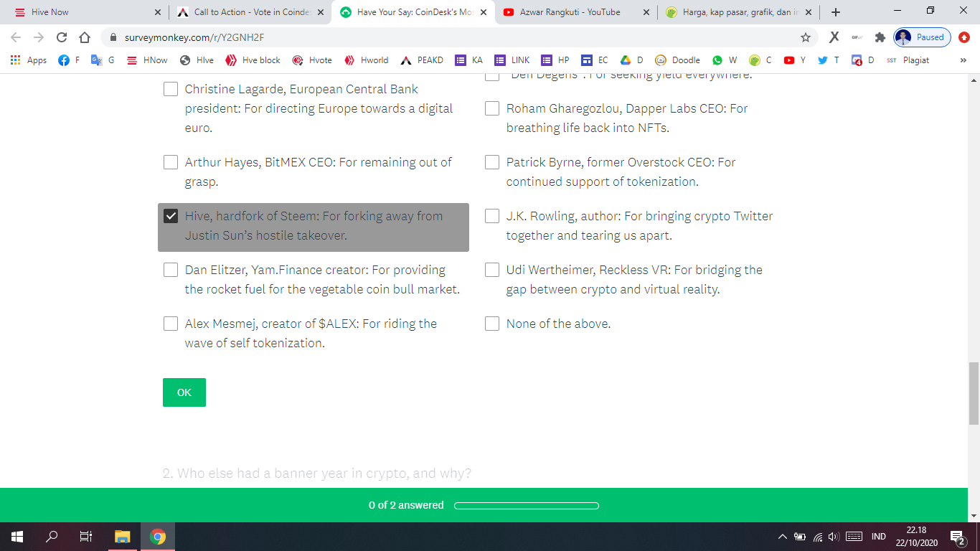This screenshot has width=980, height=551.
Task: Open a new browser tab
Action: tap(836, 12)
